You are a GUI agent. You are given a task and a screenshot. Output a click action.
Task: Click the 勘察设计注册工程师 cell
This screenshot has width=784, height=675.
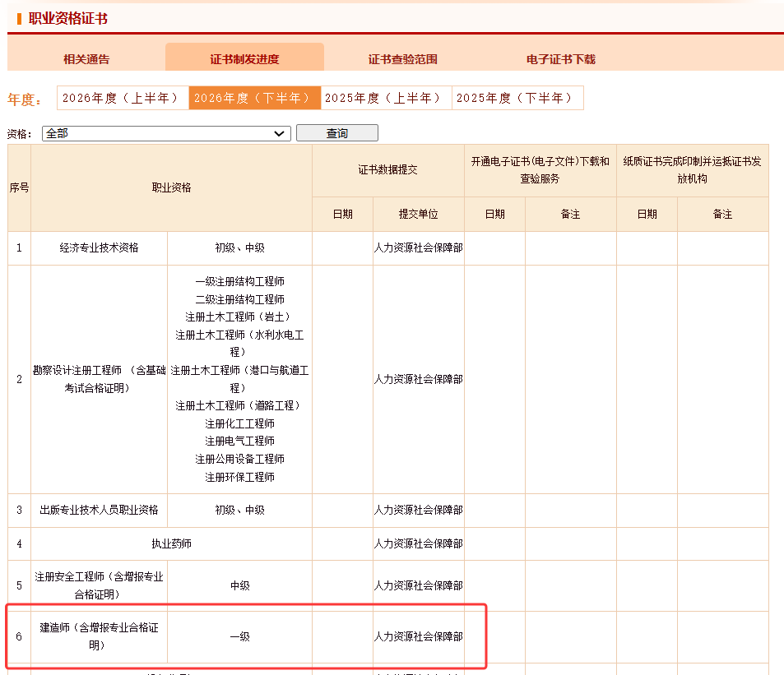tap(99, 379)
